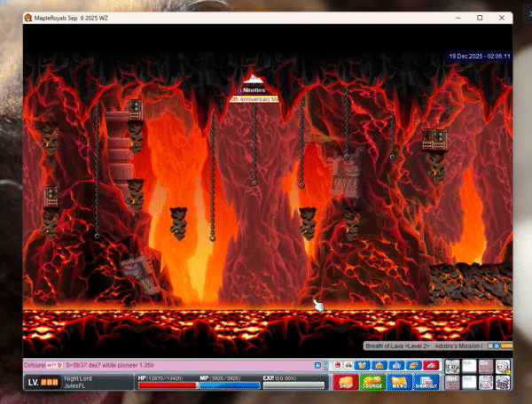Click the empty Del quickslot
The width and height of the screenshot is (532, 404).
click(x=469, y=383)
